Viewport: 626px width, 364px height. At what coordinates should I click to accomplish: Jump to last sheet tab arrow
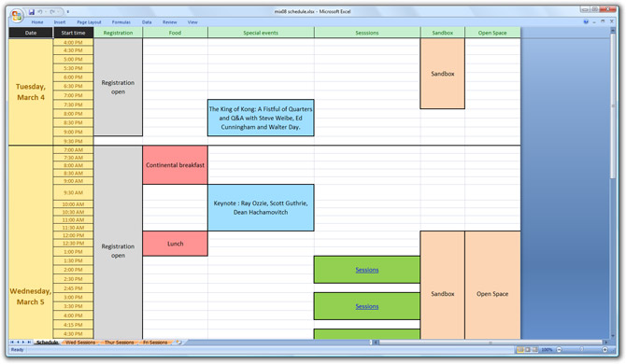tap(29, 343)
